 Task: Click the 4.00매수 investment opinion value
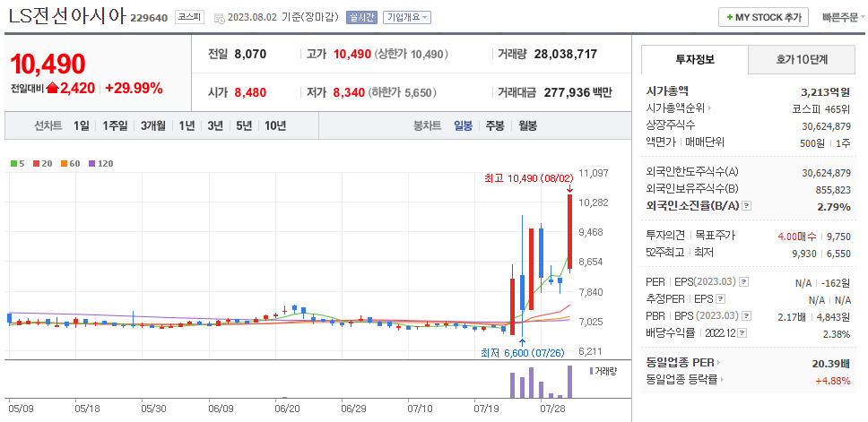(797, 236)
